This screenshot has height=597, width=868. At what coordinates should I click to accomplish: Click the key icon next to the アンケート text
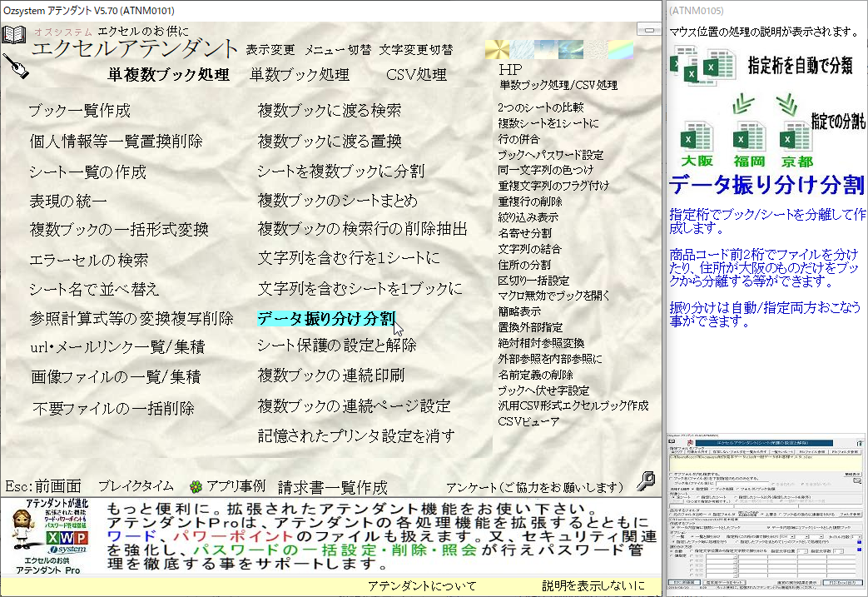tap(647, 481)
